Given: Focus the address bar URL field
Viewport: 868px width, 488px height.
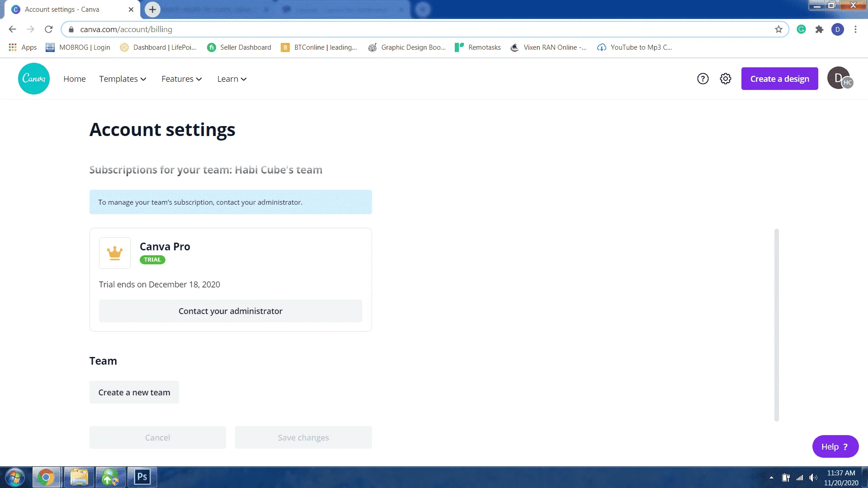Looking at the screenshot, I should pos(425,29).
